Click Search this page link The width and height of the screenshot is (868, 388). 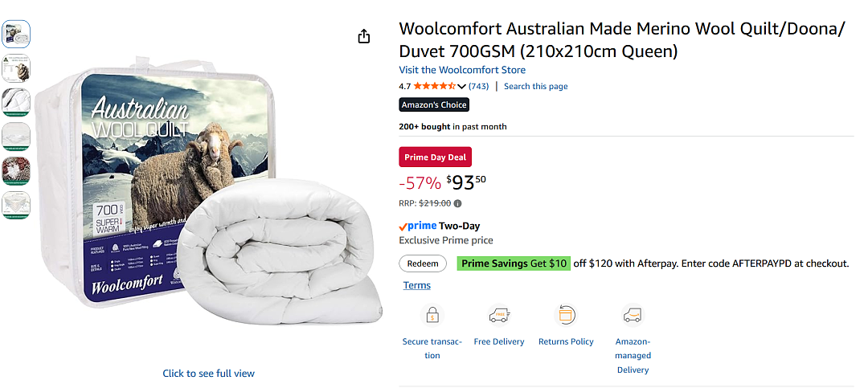[535, 86]
